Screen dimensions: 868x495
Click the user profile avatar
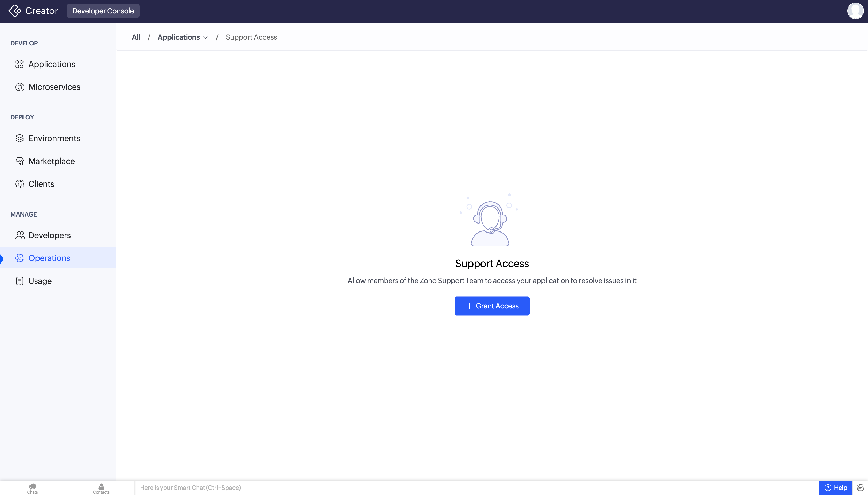point(855,11)
